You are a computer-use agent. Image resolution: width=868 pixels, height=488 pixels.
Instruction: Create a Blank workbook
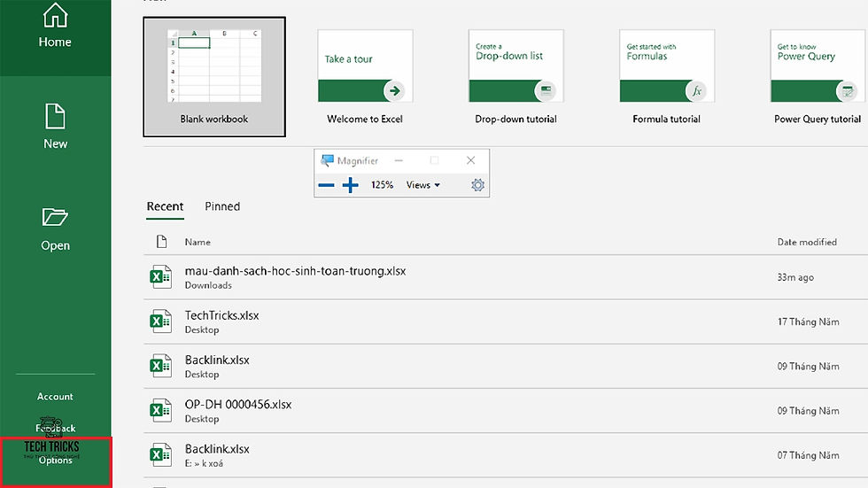214,77
